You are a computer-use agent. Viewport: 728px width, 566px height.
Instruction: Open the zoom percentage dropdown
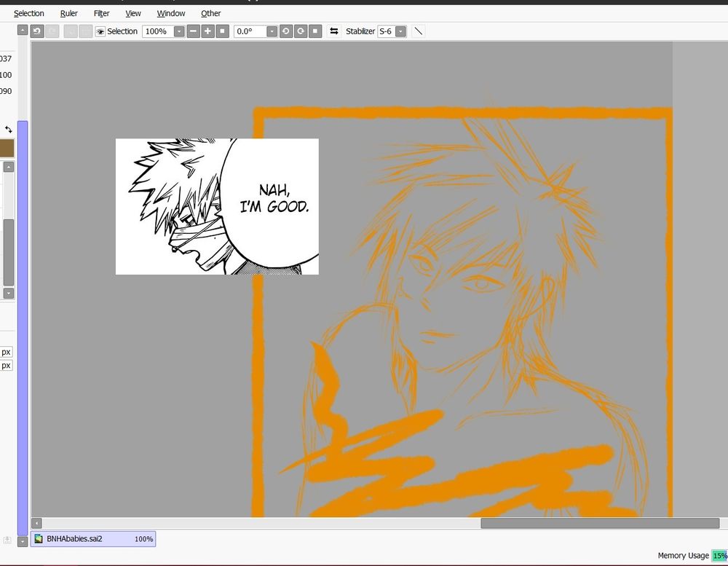tap(179, 31)
